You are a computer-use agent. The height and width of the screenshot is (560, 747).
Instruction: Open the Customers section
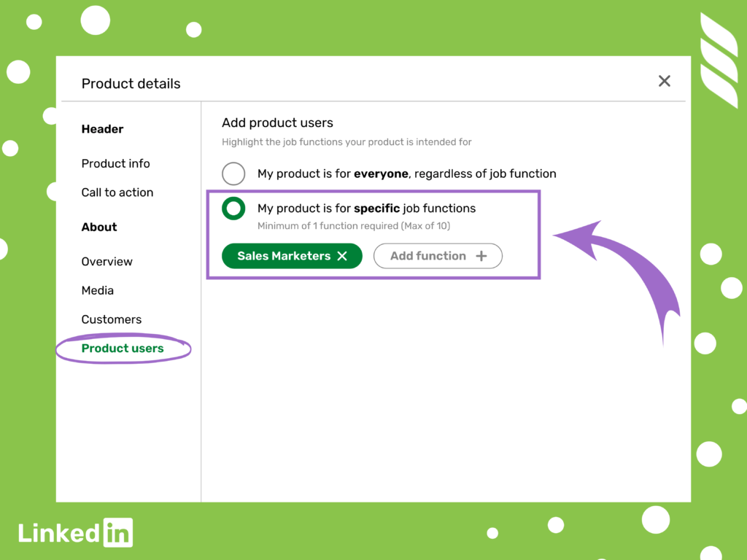click(x=112, y=319)
